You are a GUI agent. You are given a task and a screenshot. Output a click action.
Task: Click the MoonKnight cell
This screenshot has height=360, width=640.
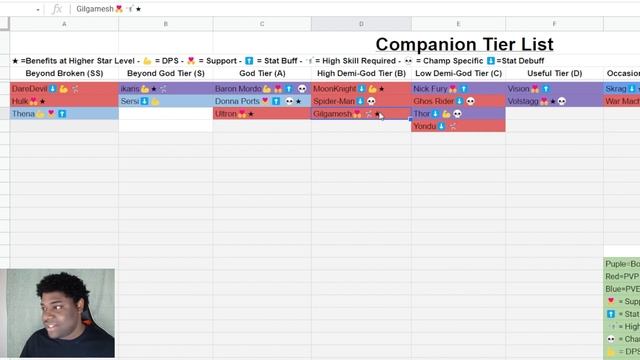[x=361, y=89]
